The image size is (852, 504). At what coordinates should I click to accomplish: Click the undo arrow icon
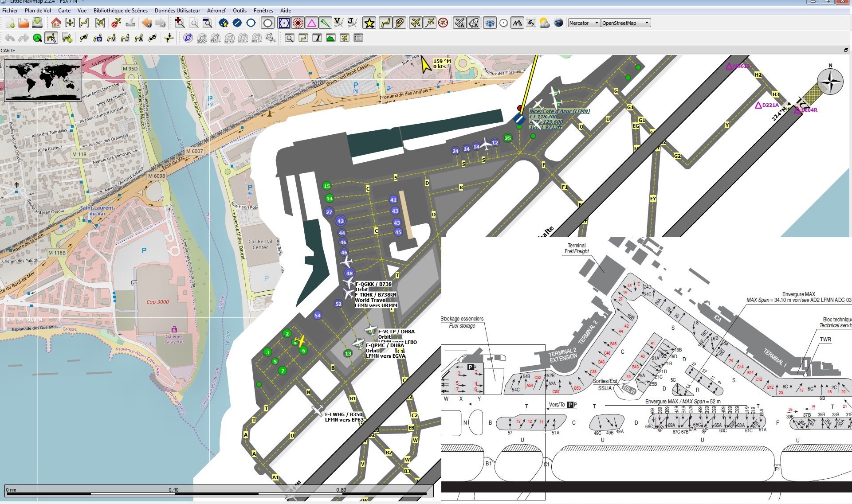(x=10, y=38)
